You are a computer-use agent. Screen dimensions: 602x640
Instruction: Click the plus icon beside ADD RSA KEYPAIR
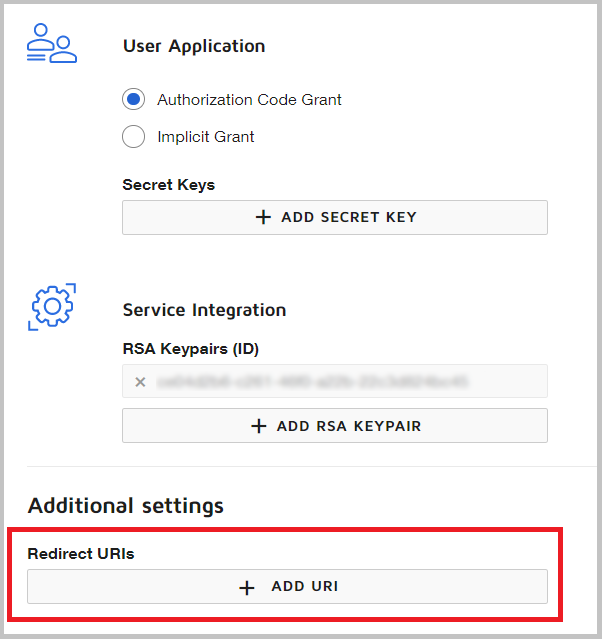click(259, 426)
